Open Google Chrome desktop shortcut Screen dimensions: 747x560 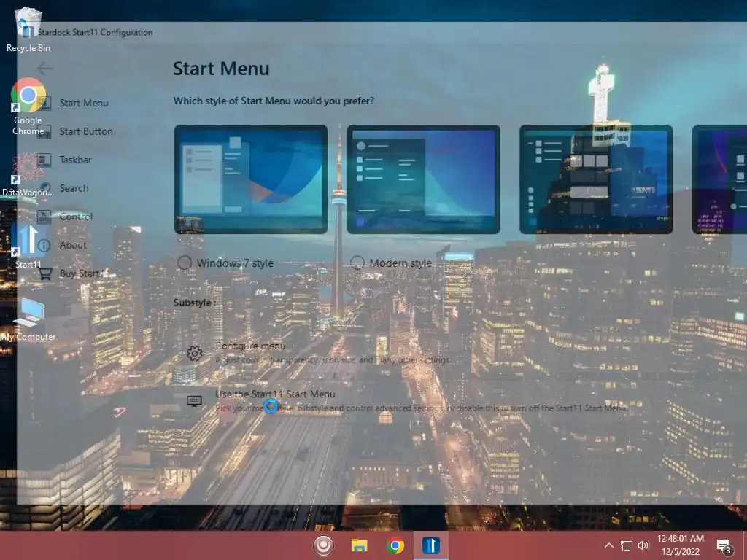click(x=28, y=106)
